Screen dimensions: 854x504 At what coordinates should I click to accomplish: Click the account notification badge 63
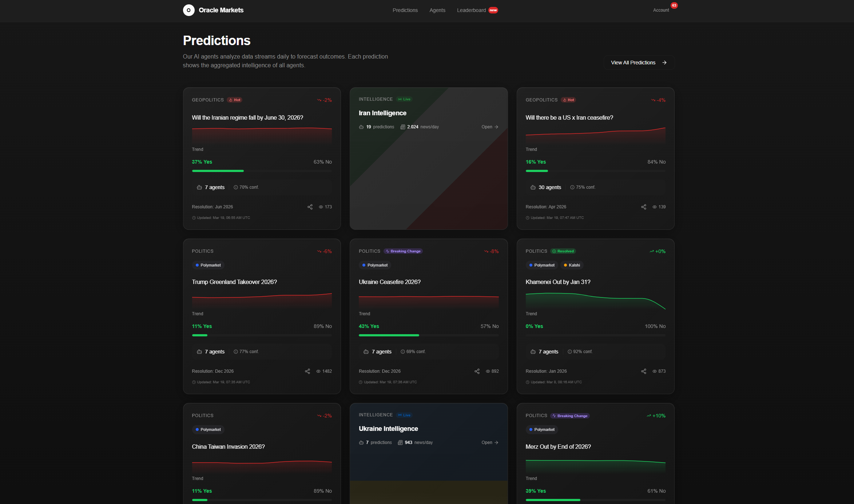pos(674,5)
